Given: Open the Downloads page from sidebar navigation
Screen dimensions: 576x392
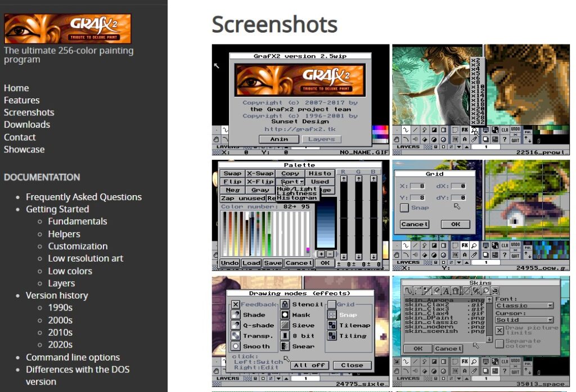Looking at the screenshot, I should click(x=27, y=124).
